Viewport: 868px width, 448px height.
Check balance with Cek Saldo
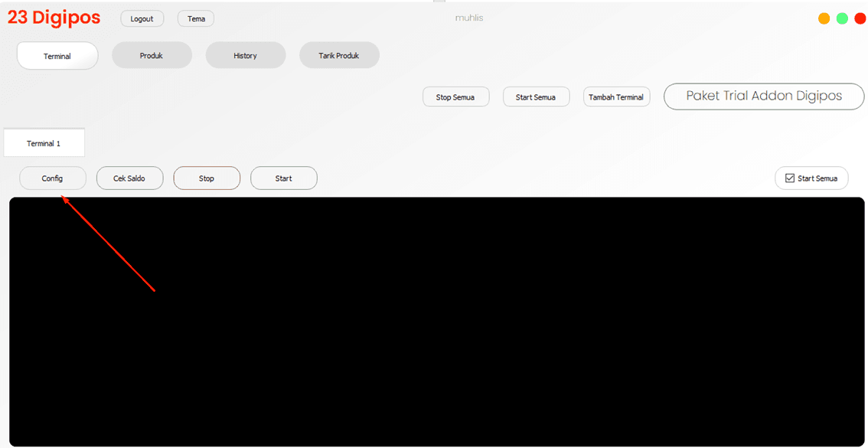(129, 178)
